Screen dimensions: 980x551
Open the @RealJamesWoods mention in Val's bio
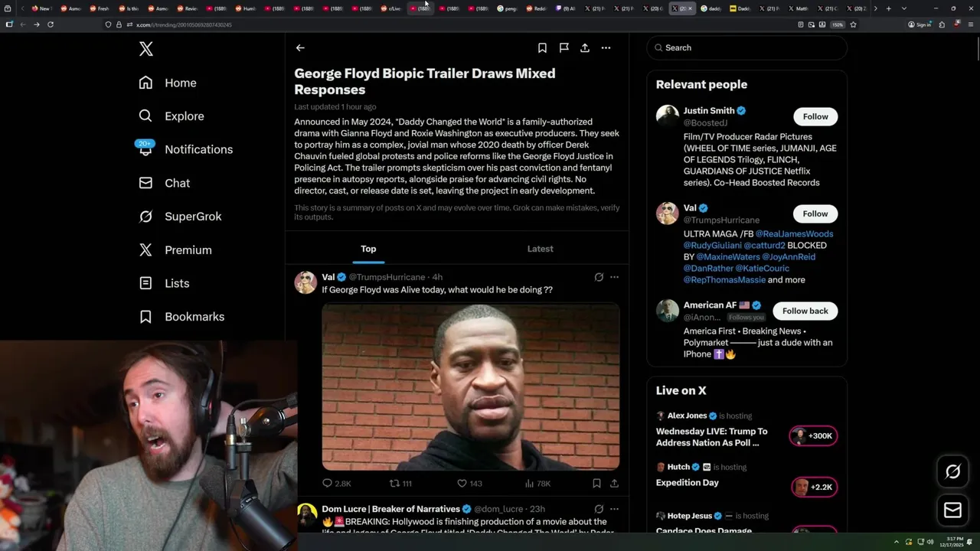[x=794, y=234]
